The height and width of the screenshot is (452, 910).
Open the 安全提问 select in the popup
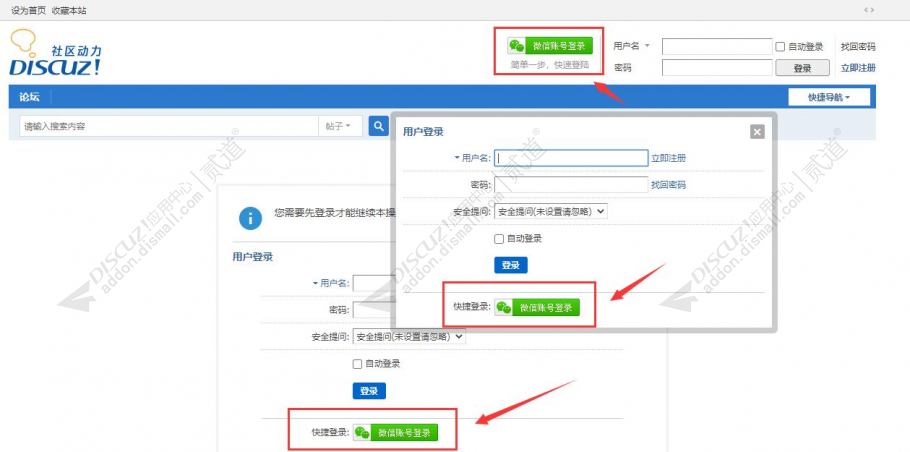coord(551,212)
